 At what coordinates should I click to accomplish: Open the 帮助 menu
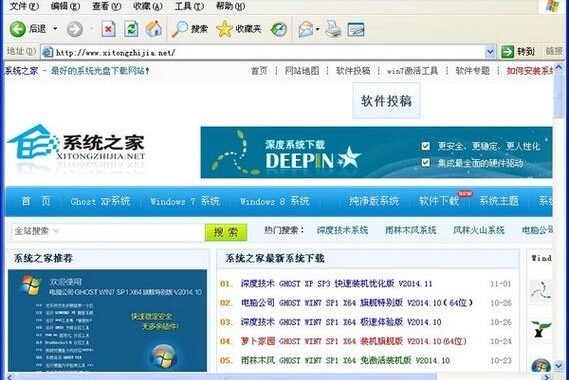tap(230, 6)
